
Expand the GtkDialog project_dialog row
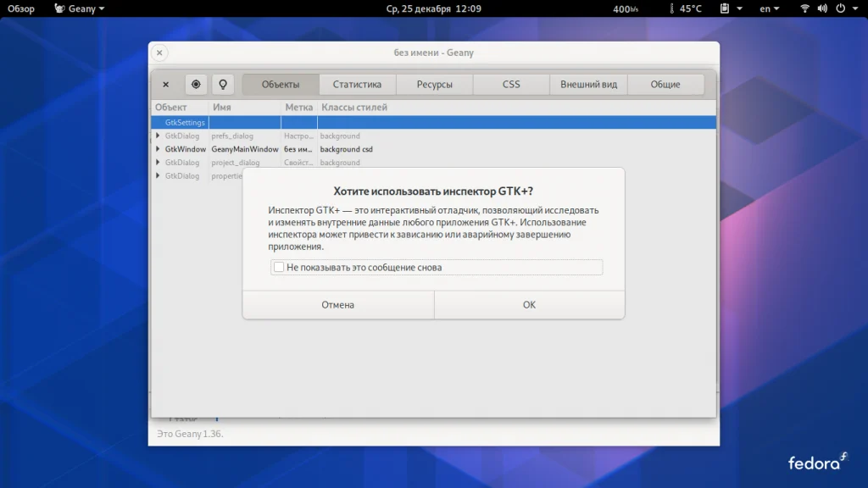click(158, 162)
